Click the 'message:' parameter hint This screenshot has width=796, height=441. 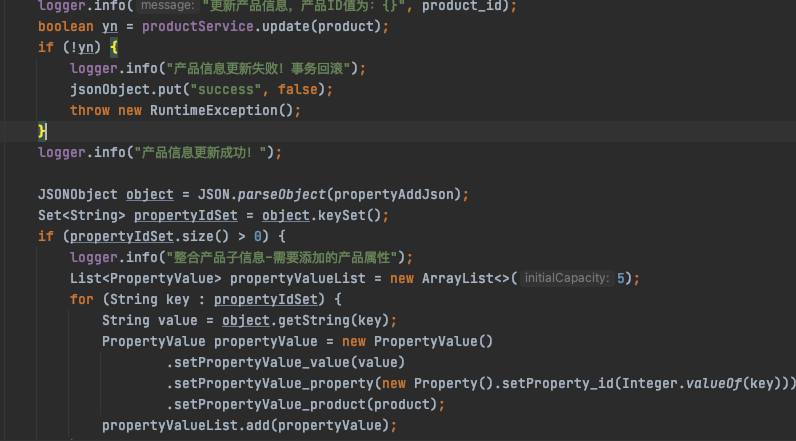[167, 6]
